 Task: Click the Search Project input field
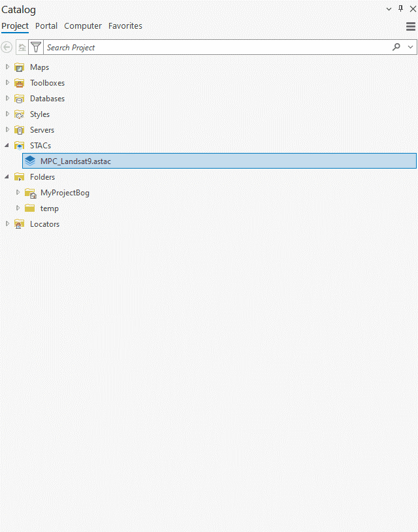[217, 47]
